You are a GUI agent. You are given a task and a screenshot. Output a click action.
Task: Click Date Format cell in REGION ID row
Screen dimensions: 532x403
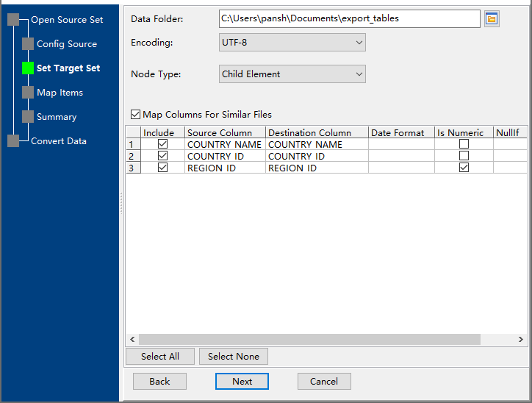coord(401,168)
